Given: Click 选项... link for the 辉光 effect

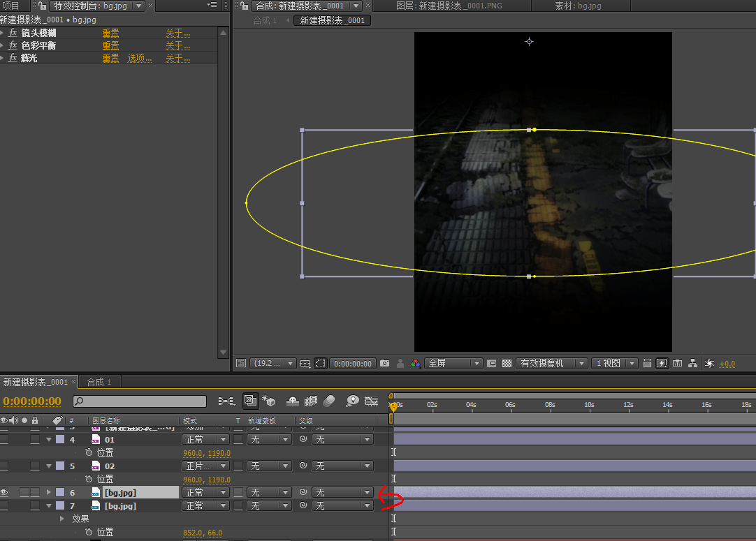Looking at the screenshot, I should pos(139,58).
